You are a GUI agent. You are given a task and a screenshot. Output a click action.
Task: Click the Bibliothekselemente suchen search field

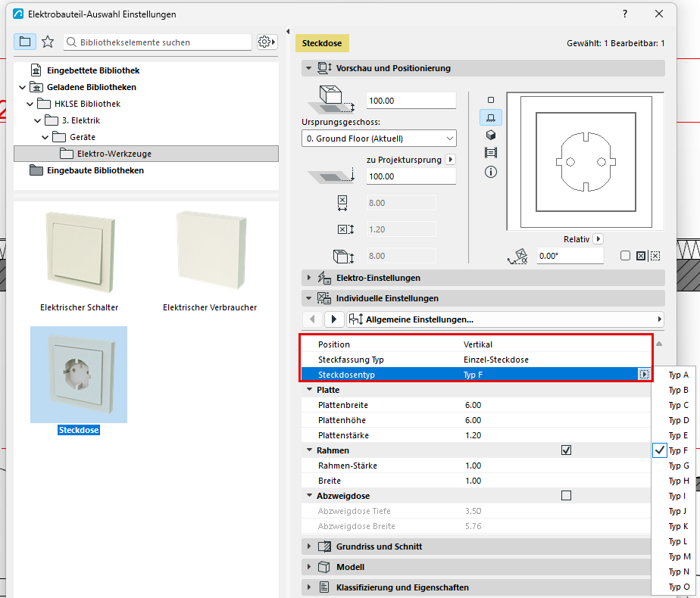click(x=158, y=42)
